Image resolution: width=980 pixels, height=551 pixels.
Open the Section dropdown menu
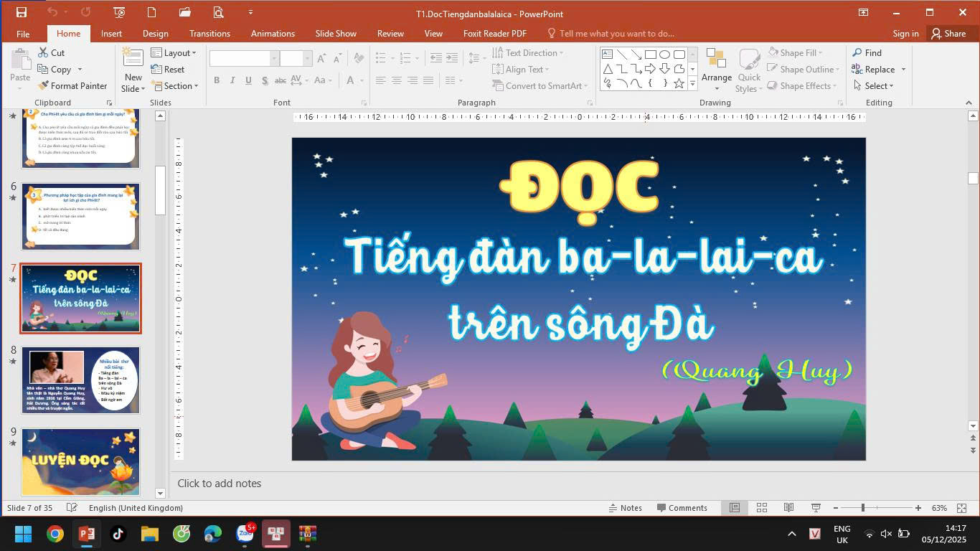pos(175,85)
